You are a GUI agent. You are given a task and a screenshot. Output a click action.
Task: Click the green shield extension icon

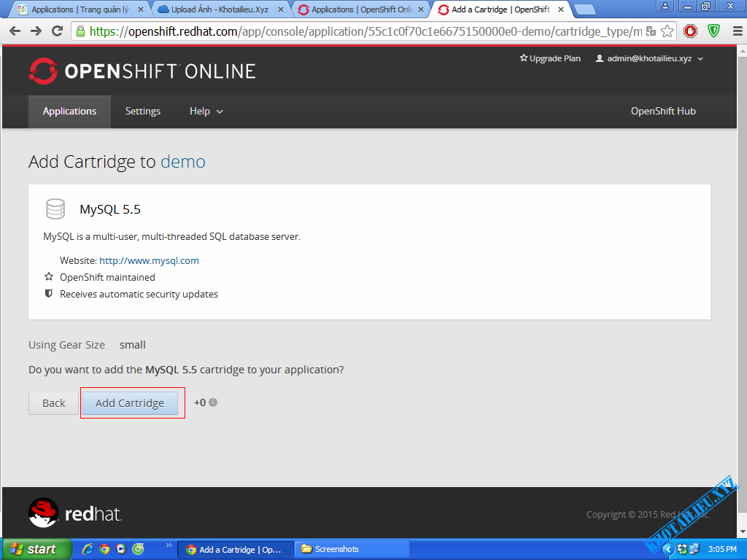714,31
